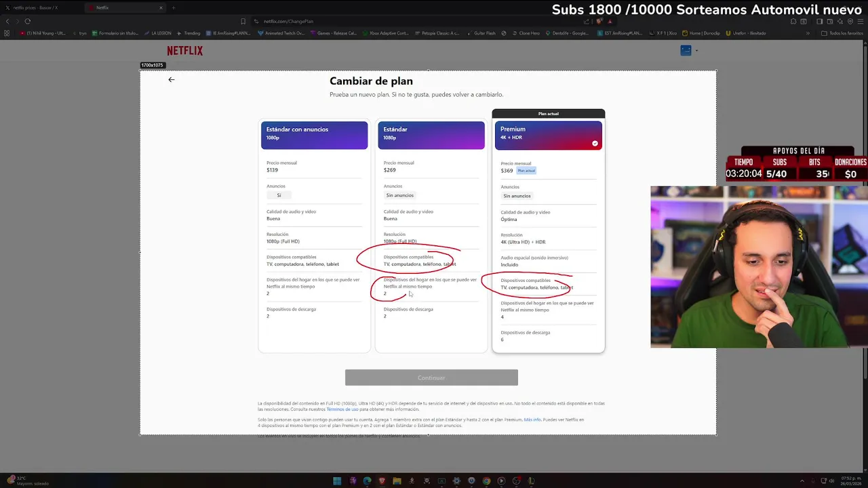Open the Netflix profile avatar menu

686,50
